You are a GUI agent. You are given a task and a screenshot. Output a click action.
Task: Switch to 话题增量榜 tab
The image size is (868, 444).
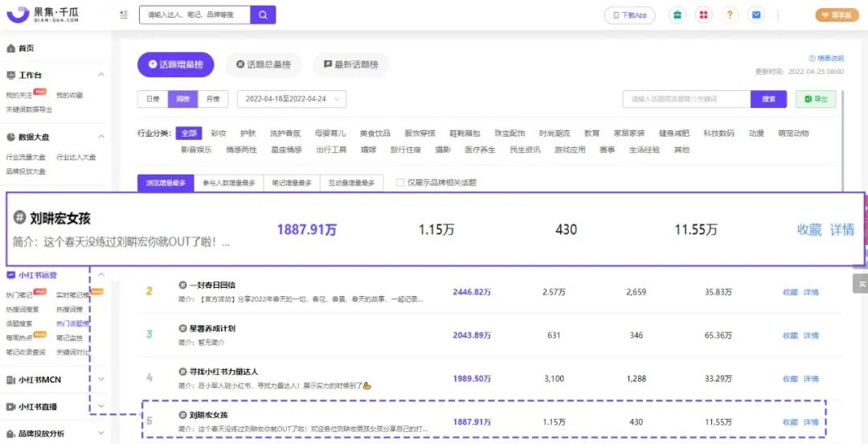click(175, 65)
